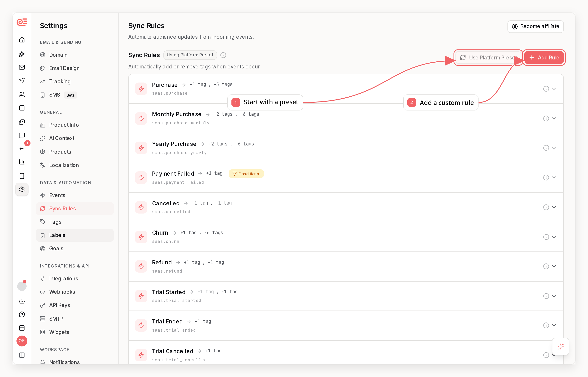
Task: Go to Tracking settings
Action: pos(75,82)
